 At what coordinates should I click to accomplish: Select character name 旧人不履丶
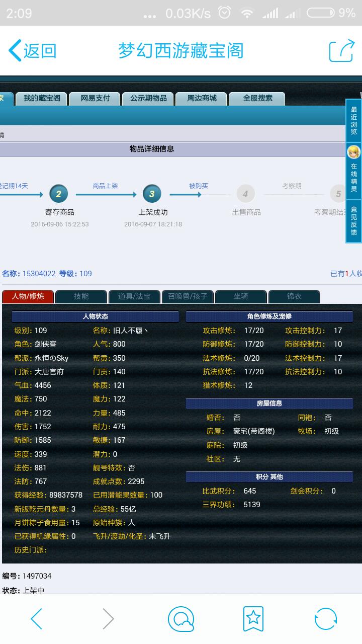pos(131,331)
